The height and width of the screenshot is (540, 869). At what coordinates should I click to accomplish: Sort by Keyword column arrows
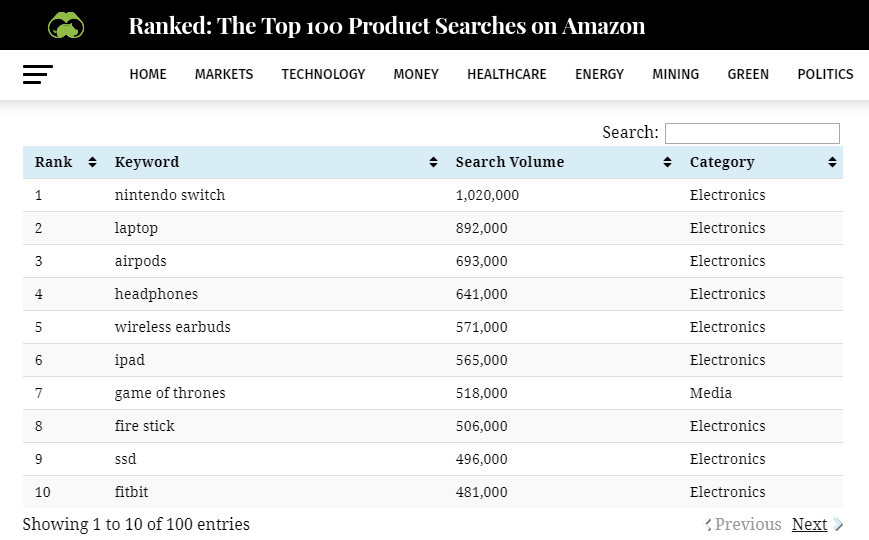tap(433, 162)
